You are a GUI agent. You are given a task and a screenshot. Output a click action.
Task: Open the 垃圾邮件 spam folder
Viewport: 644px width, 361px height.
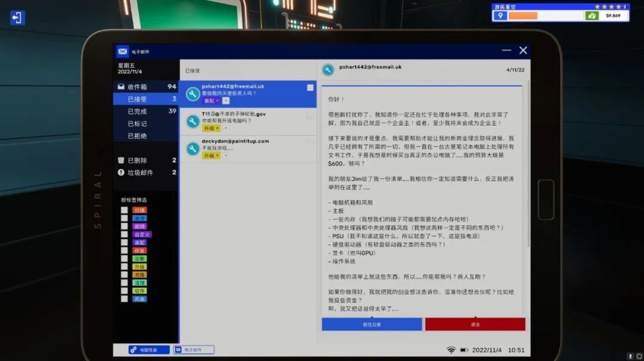146,172
